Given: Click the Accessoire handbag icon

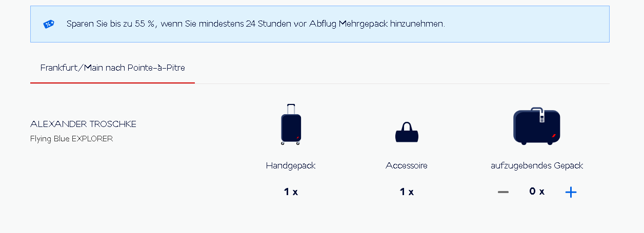Looking at the screenshot, I should [407, 133].
